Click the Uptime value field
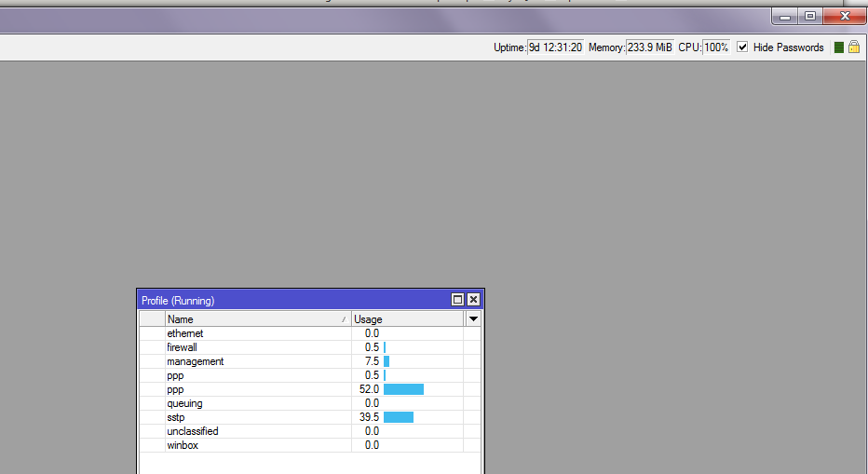The height and width of the screenshot is (474, 868). [x=555, y=47]
